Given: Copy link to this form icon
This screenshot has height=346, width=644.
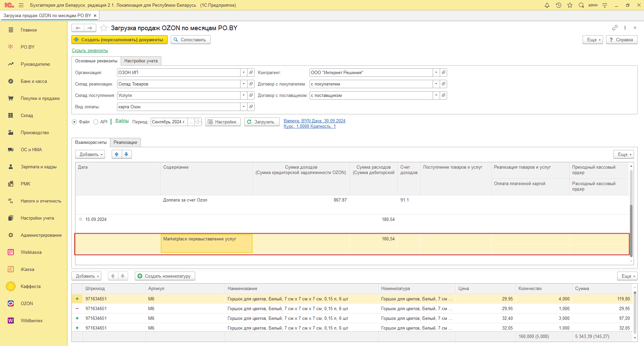Looking at the screenshot, I should 615,27.
